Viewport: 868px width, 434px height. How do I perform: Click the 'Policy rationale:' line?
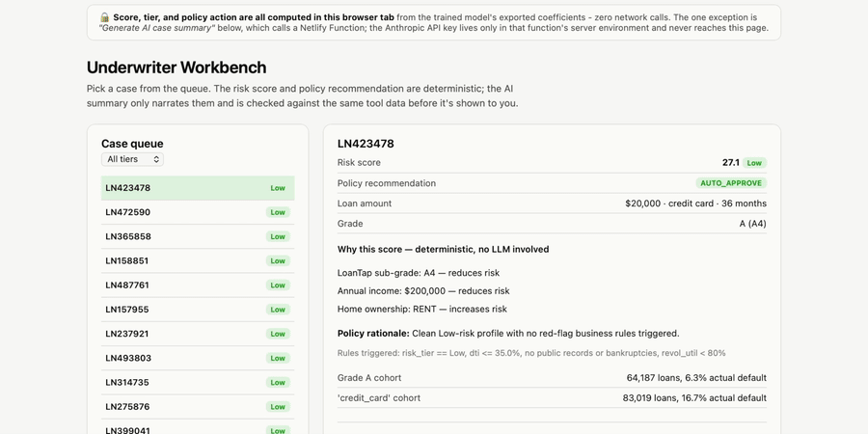[x=508, y=334]
